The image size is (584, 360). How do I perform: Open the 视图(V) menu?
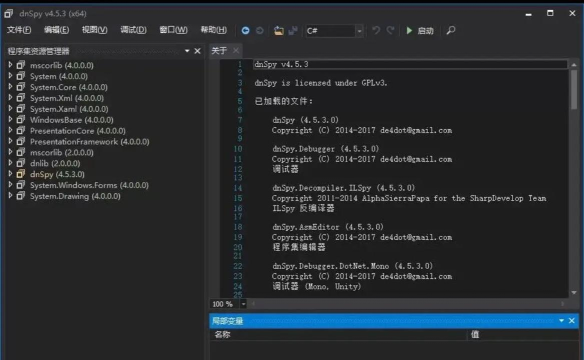pyautogui.click(x=95, y=30)
